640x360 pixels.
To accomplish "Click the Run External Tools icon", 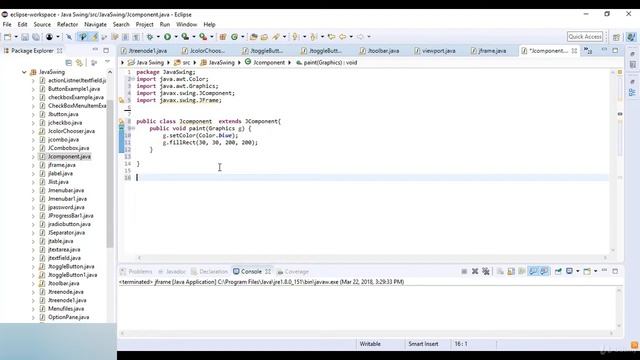I will [203, 37].
